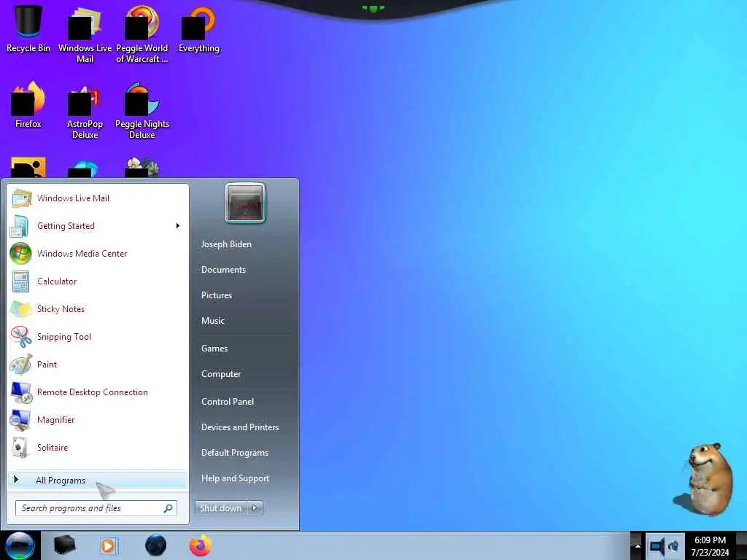Screen dimensions: 747x560
Task: Open the dark folder taskbar icon
Action: [x=65, y=545]
